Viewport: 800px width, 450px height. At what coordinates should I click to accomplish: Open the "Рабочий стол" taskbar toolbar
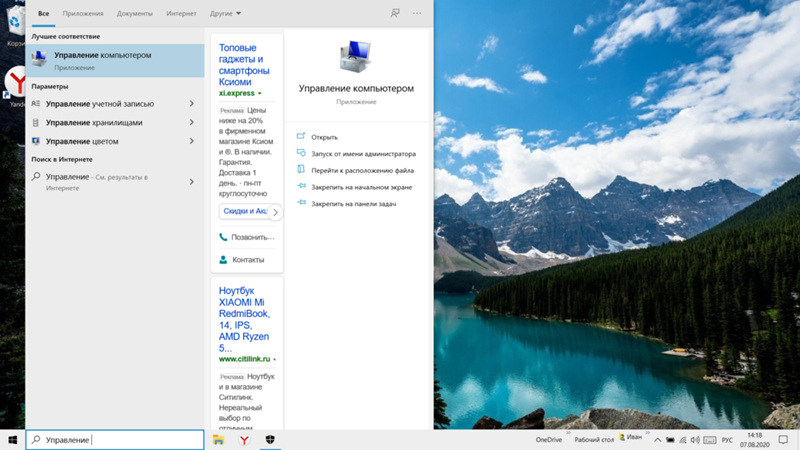click(x=594, y=440)
